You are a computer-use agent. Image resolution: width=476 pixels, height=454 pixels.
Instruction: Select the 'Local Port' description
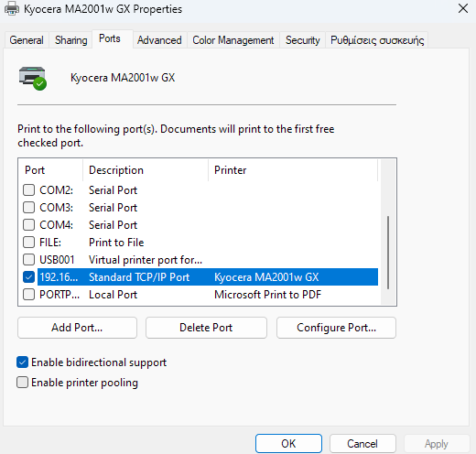coord(113,295)
